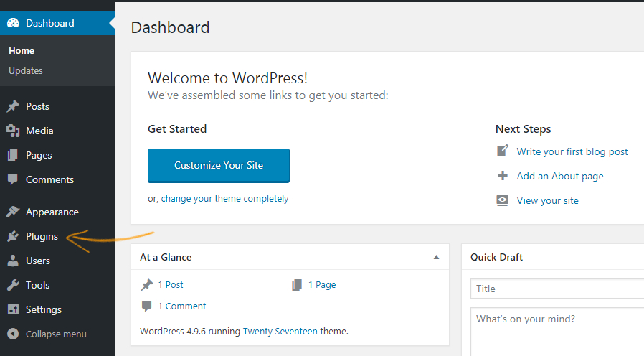Viewport: 644px width, 356px height.
Task: Click the Media icon in sidebar
Action: click(x=13, y=131)
